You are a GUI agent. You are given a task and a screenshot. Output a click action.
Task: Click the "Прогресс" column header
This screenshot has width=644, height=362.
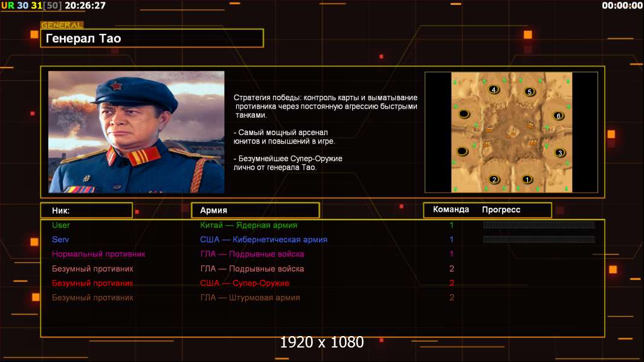pyautogui.click(x=501, y=209)
